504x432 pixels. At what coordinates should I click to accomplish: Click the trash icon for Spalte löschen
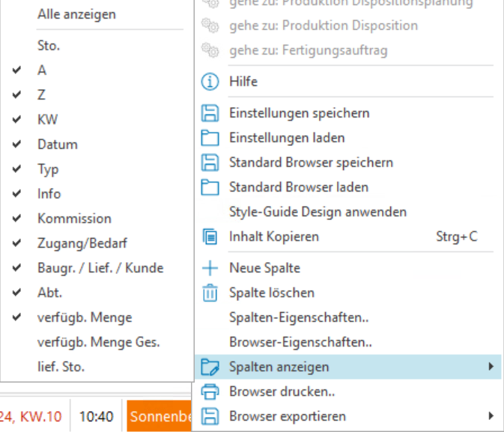[210, 293]
